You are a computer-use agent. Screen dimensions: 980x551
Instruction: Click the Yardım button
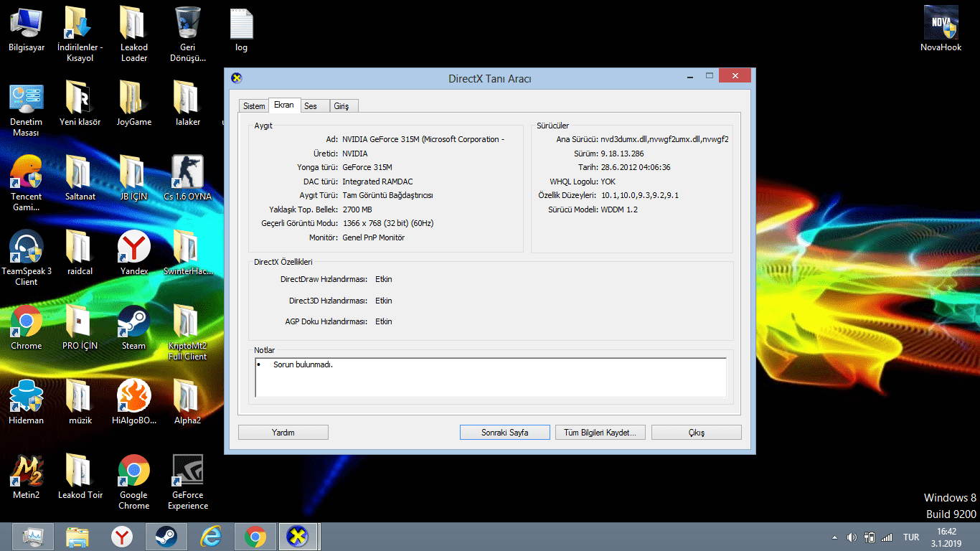pyautogui.click(x=283, y=433)
